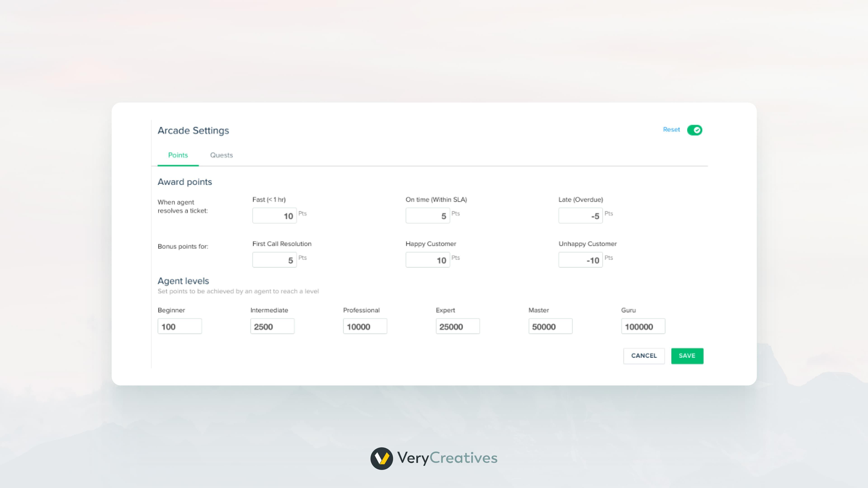The height and width of the screenshot is (488, 868).
Task: Click the CANCEL button
Action: (644, 356)
